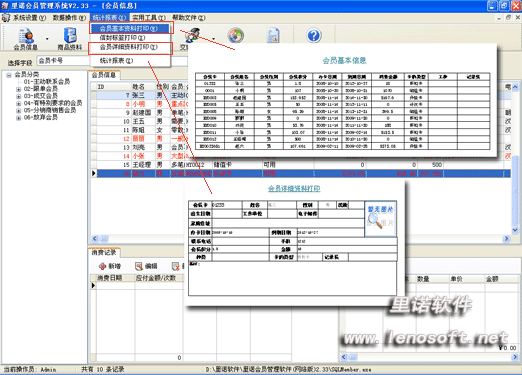Image resolution: width=522 pixels, height=375 pixels.
Task: Expand the 04-有特别要求的会员 tree node
Action: [18, 104]
